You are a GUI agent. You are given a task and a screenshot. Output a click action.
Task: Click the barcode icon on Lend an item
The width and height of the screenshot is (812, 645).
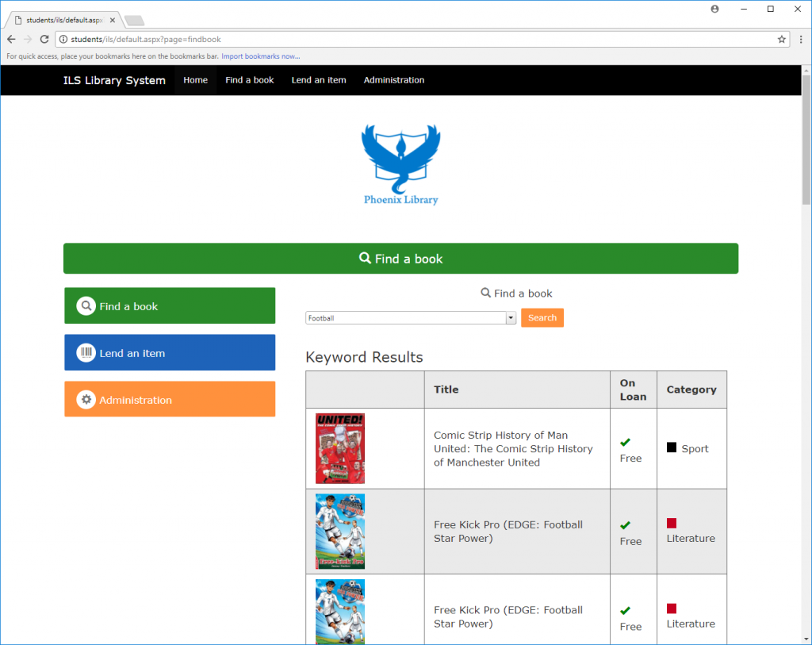pyautogui.click(x=86, y=353)
